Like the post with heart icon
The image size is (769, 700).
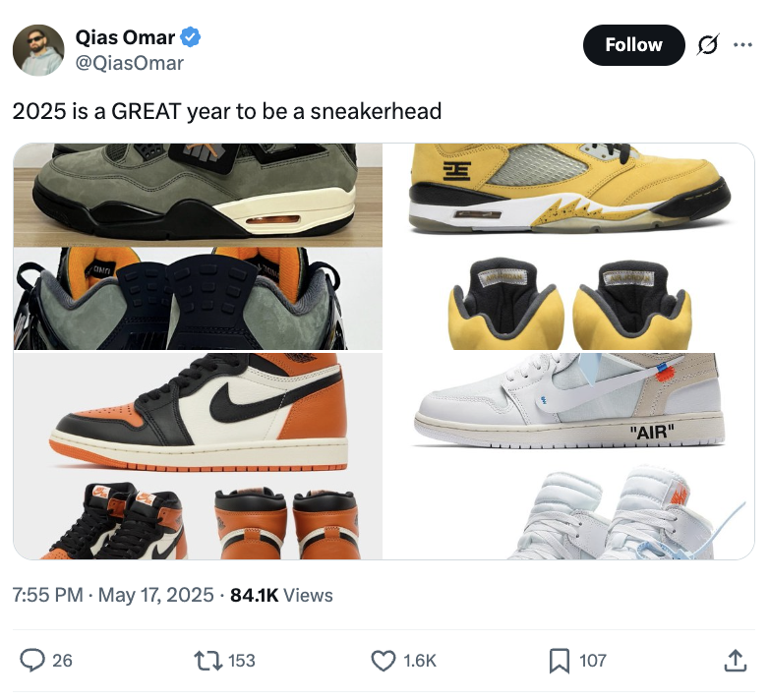[x=383, y=661]
